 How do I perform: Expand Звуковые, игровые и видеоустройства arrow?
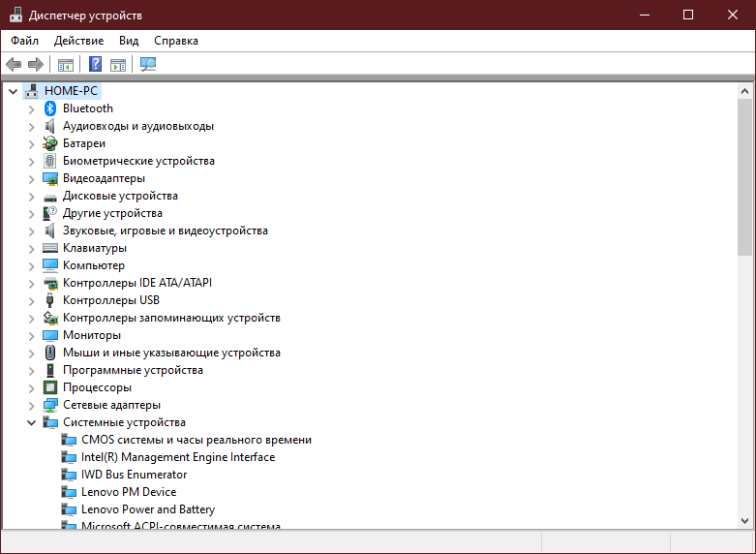(31, 231)
